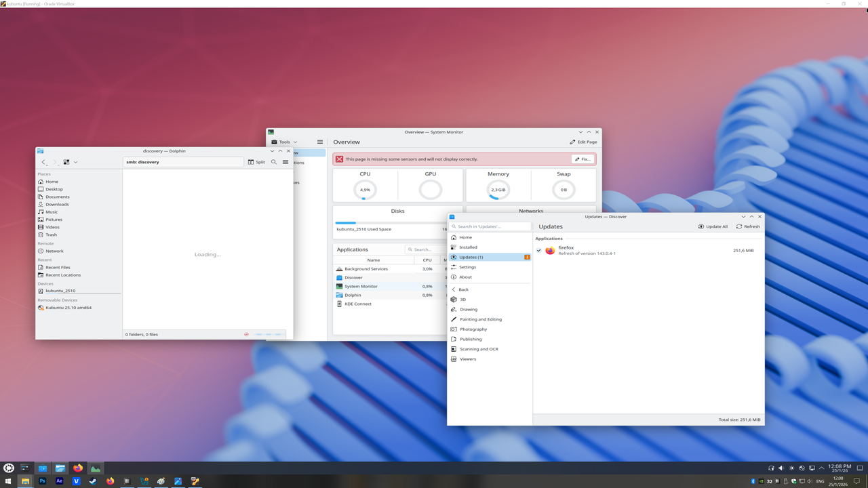Open Trash in Dolphin sidebar
The image size is (868, 488).
click(x=79, y=235)
